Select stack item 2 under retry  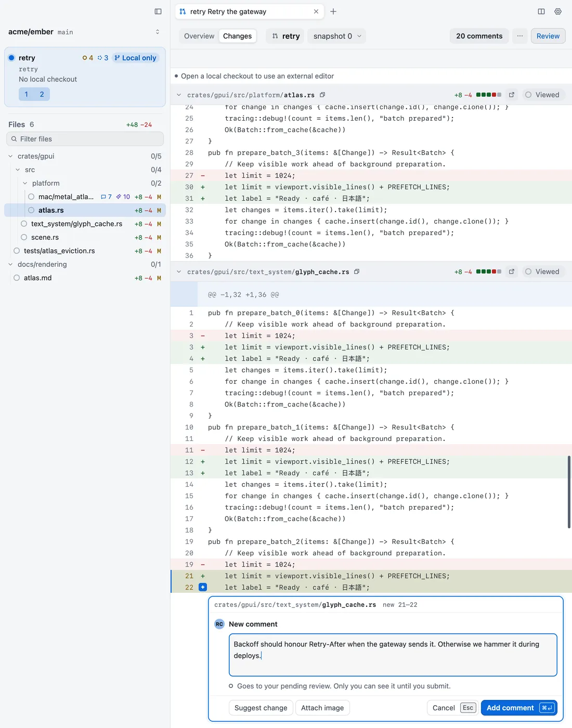coord(42,94)
